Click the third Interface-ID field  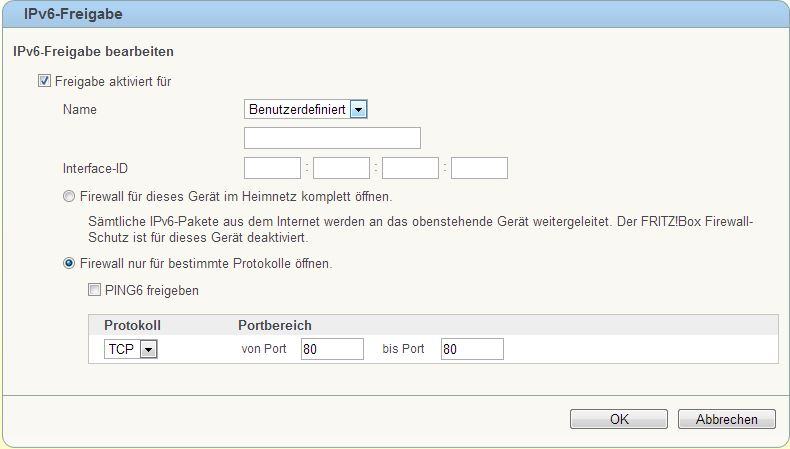coord(411,168)
